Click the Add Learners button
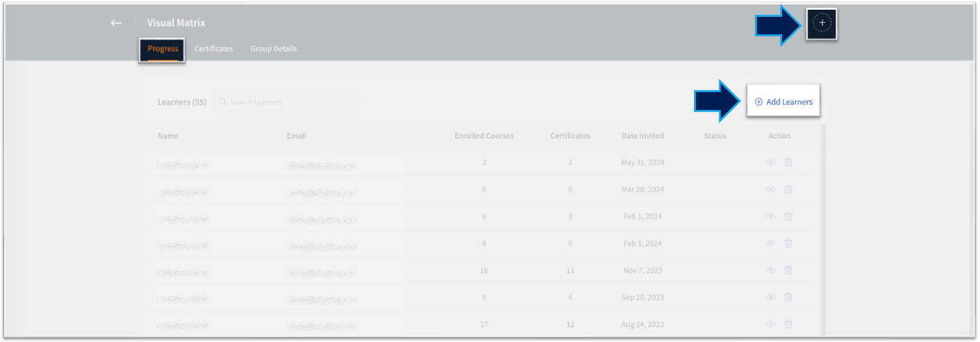The height and width of the screenshot is (342, 980). tap(783, 102)
